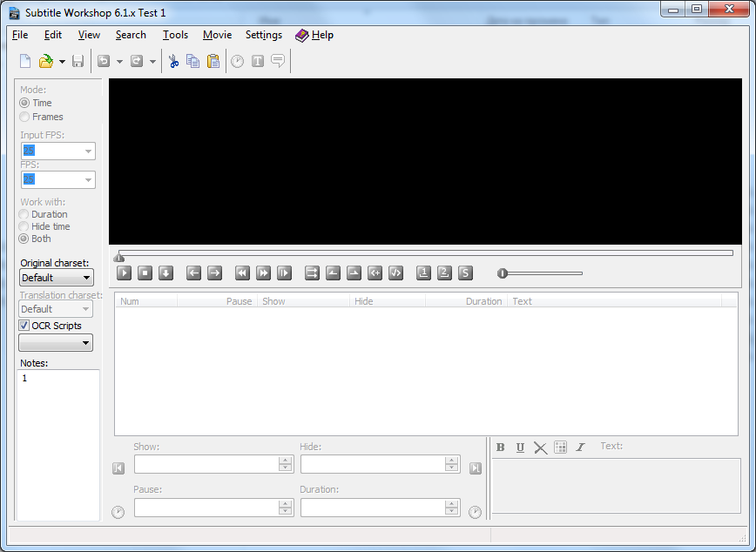Viewport: 756px width, 552px height.
Task: Click the Show time input field
Action: pyautogui.click(x=213, y=464)
